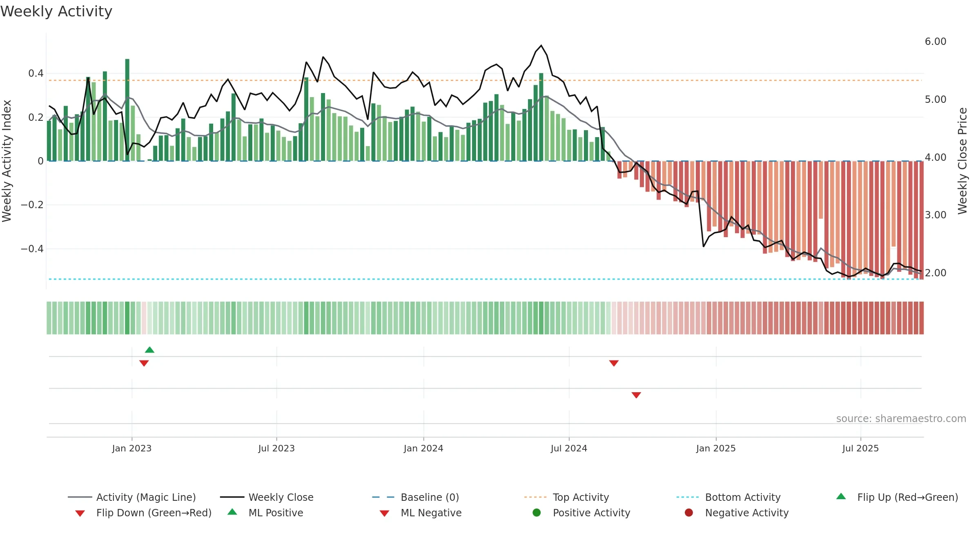980x551 pixels.
Task: Click the 6.00 price axis label
Action: (x=935, y=41)
